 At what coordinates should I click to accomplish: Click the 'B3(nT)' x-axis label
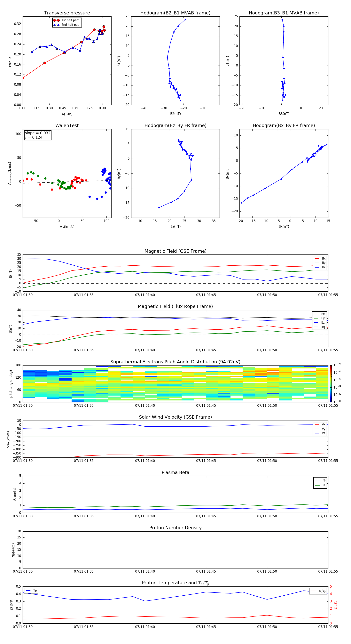point(284,114)
